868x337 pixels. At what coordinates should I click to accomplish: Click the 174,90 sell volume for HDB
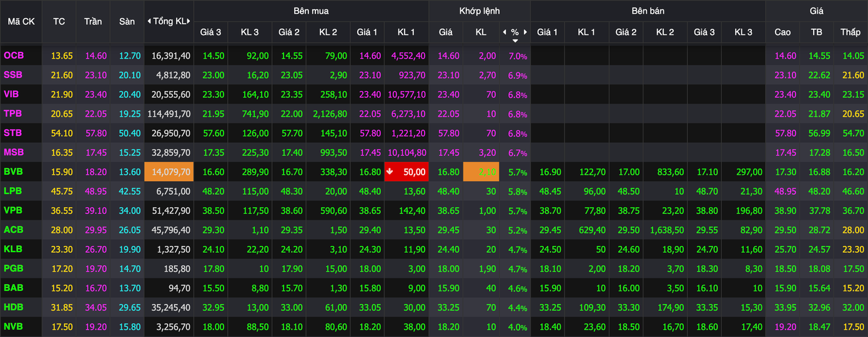coord(672,307)
